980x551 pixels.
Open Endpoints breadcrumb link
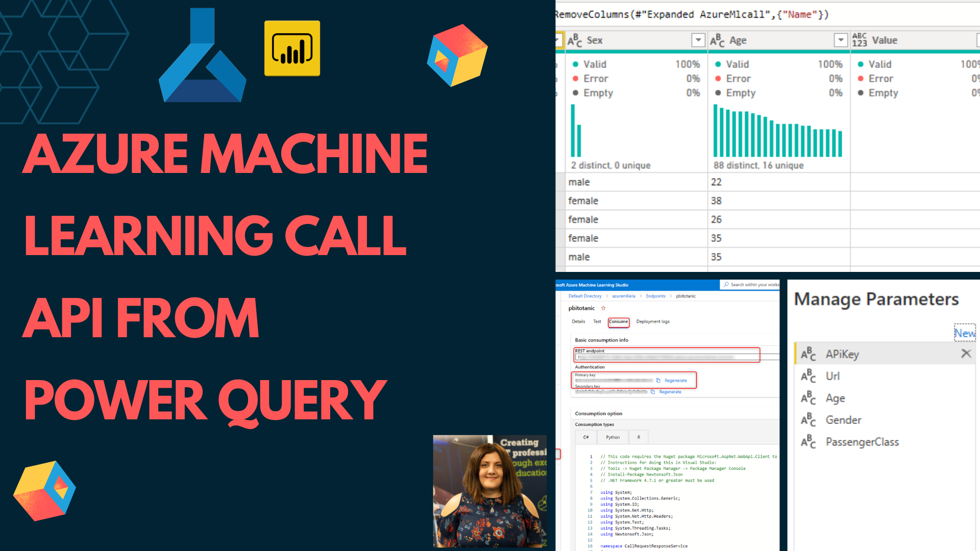(655, 296)
